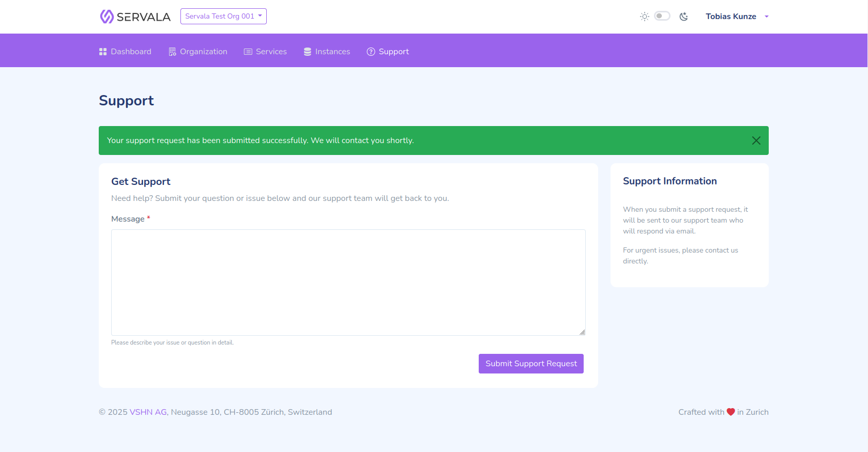
Task: Click the sun light-mode icon
Action: pos(644,17)
